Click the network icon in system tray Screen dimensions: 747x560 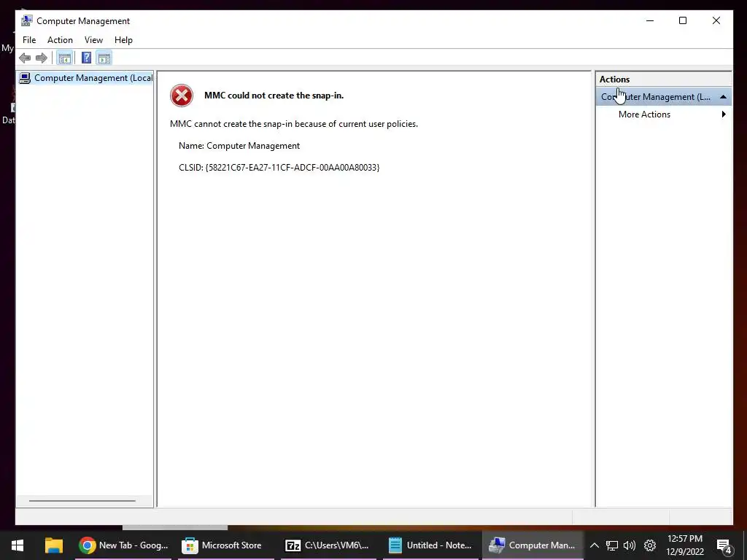point(612,545)
